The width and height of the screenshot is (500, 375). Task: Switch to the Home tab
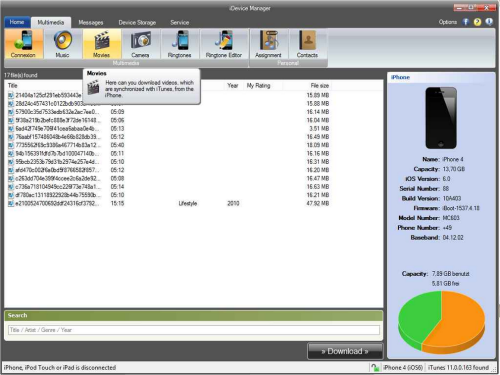click(x=17, y=22)
